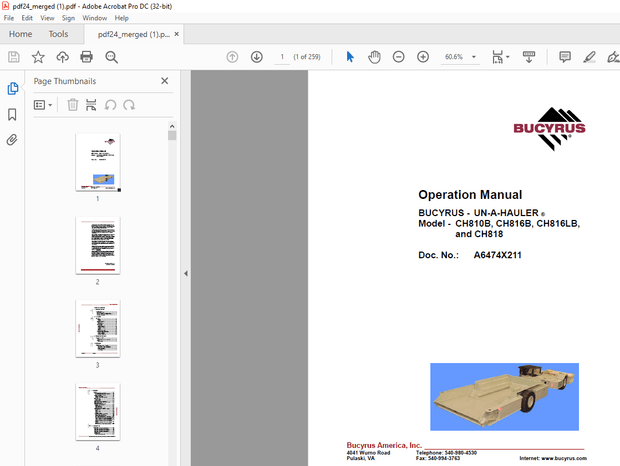Open the File menu
Image resolution: width=620 pixels, height=466 pixels.
click(9, 18)
